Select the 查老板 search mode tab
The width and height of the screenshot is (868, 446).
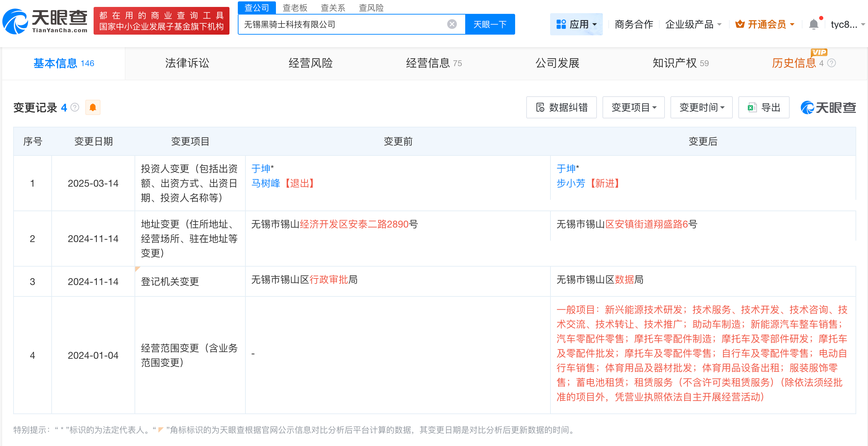[x=295, y=8]
